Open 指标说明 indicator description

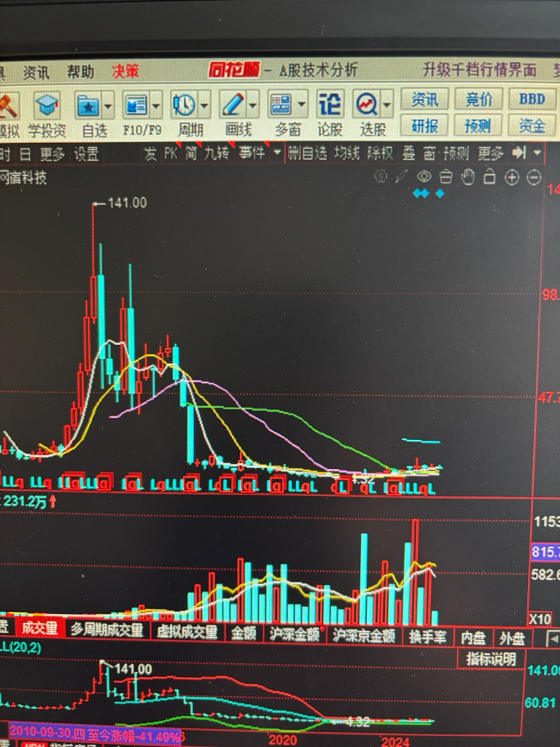pyautogui.click(x=491, y=659)
